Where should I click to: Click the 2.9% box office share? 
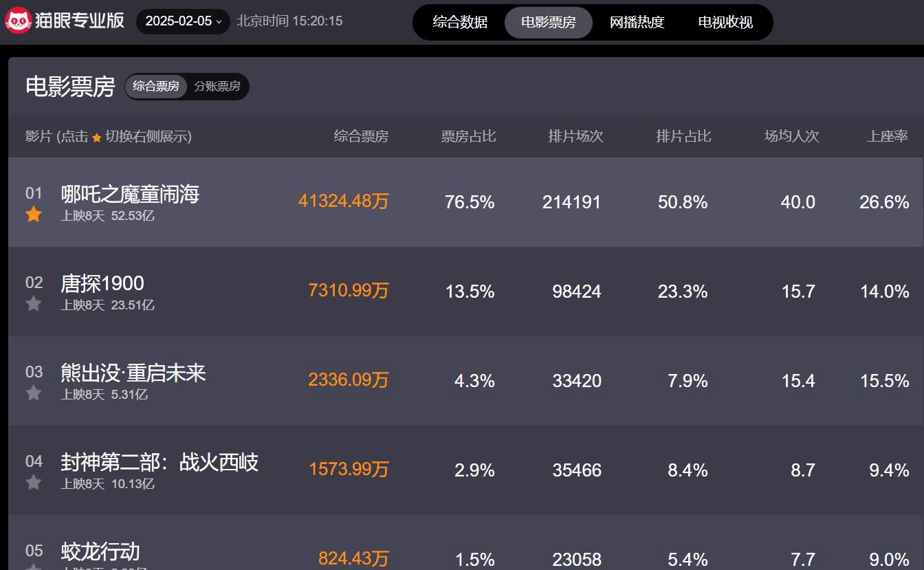tap(474, 470)
